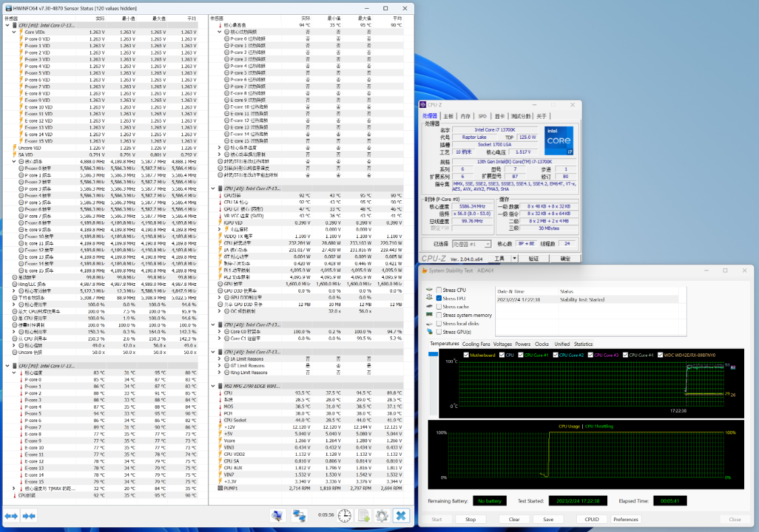759x532 pixels.
Task: Click the Stress GPU(s) monitor icon
Action: pos(429,332)
